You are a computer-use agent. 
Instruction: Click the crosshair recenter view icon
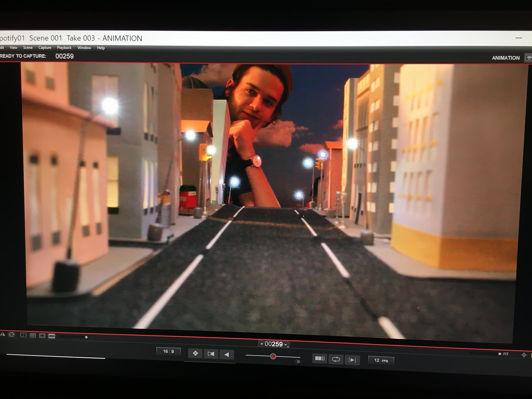click(x=524, y=355)
